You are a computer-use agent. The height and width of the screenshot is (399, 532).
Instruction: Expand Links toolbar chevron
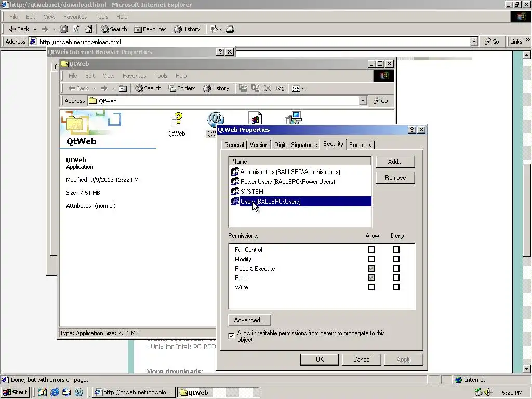pyautogui.click(x=528, y=40)
